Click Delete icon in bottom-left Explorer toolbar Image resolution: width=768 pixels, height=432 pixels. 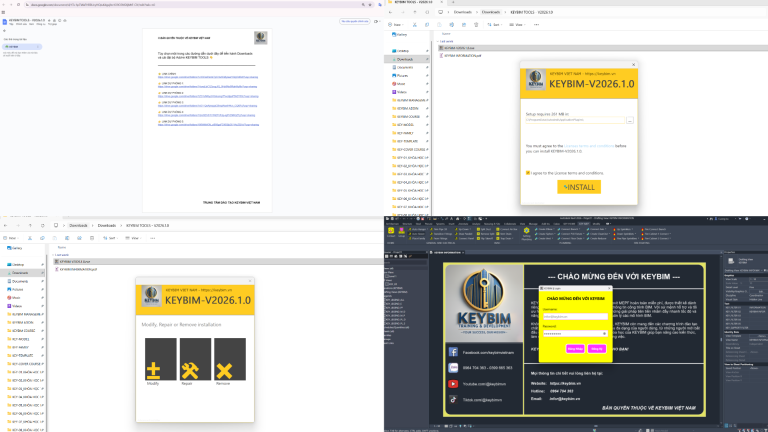coord(92,239)
